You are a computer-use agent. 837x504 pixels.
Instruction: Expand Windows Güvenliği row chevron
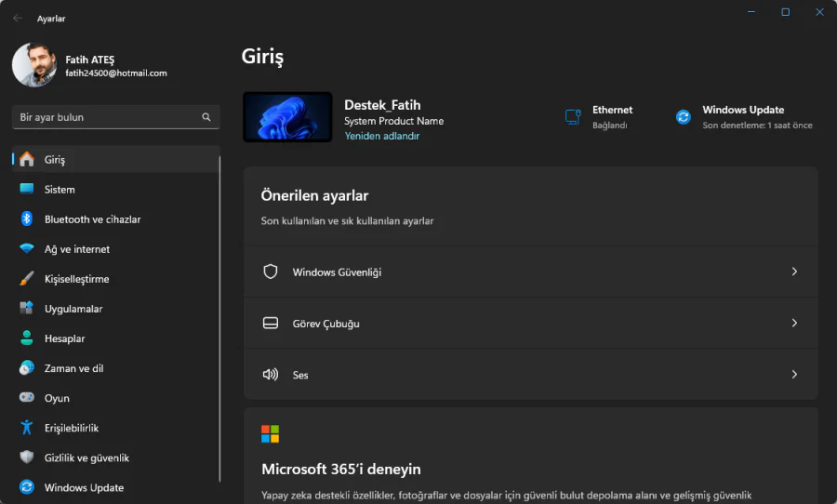794,272
